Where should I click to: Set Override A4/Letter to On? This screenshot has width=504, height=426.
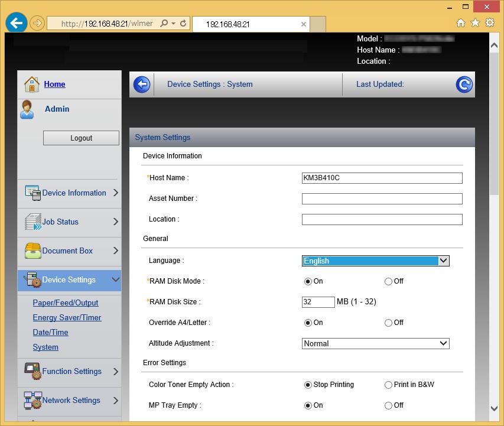[x=308, y=323]
